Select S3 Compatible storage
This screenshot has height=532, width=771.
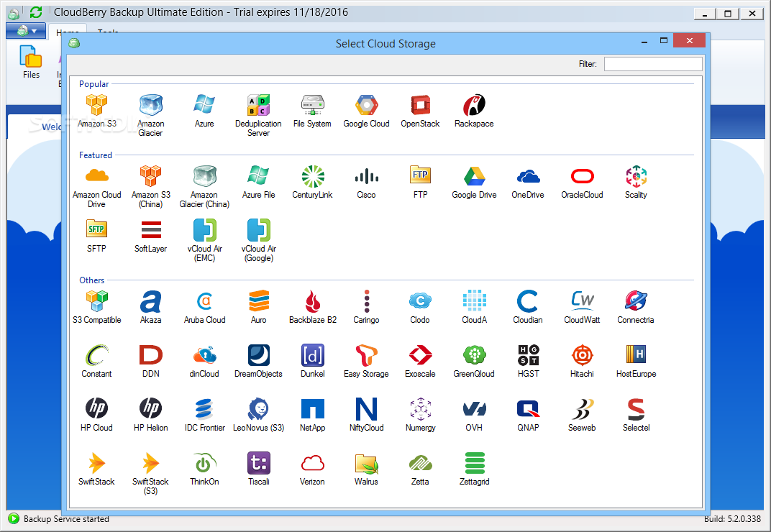click(97, 307)
